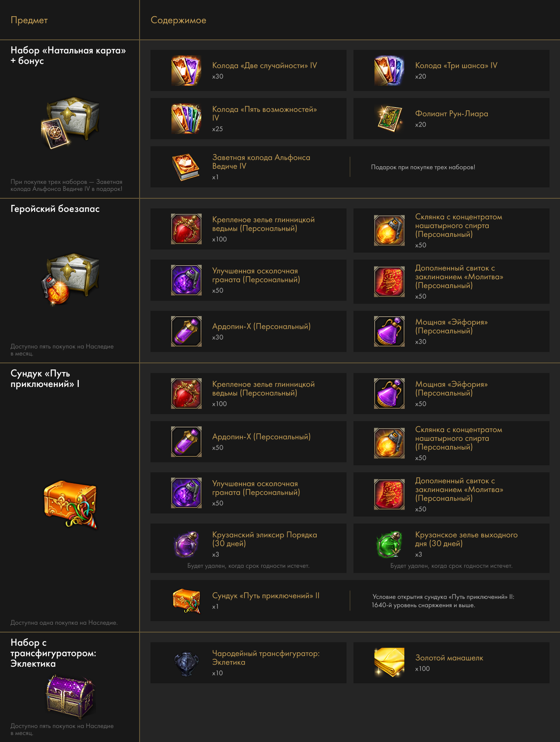Click the purple Эклектика transfigurator chest thumbnail
560x742 pixels.
[70, 696]
